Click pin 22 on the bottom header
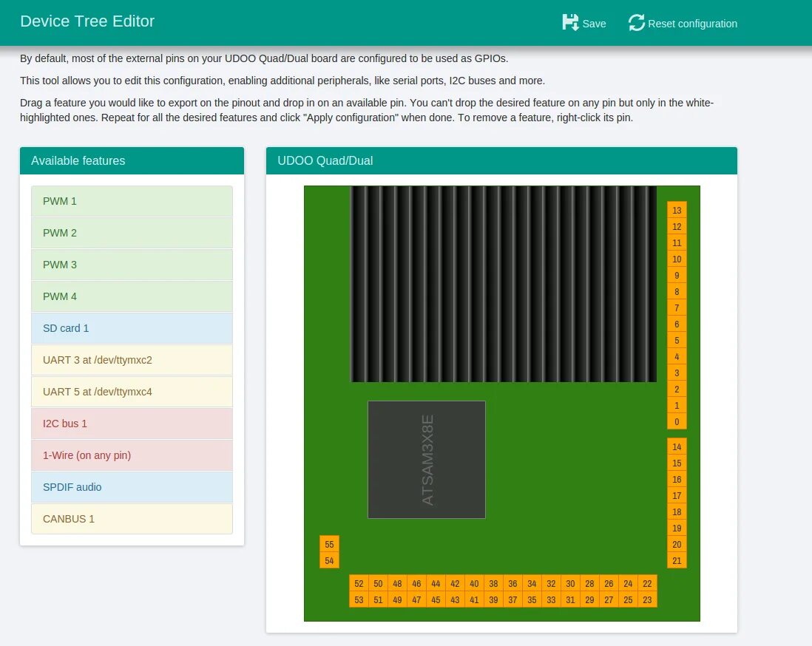The height and width of the screenshot is (646, 812). point(647,583)
